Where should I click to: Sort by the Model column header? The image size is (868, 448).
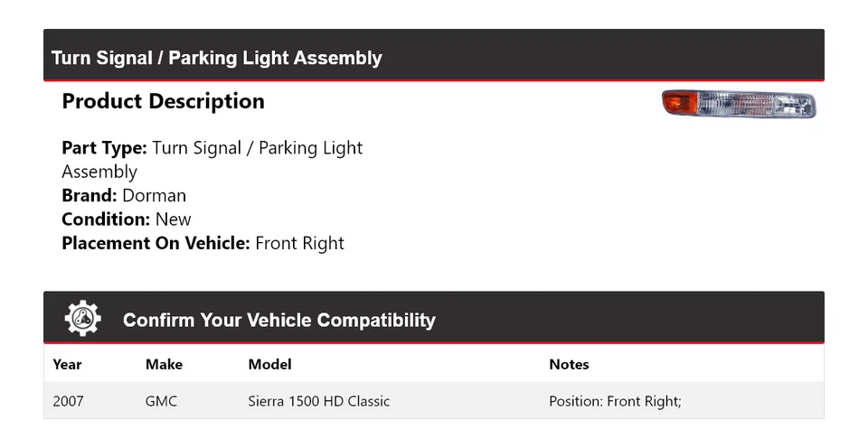(269, 365)
